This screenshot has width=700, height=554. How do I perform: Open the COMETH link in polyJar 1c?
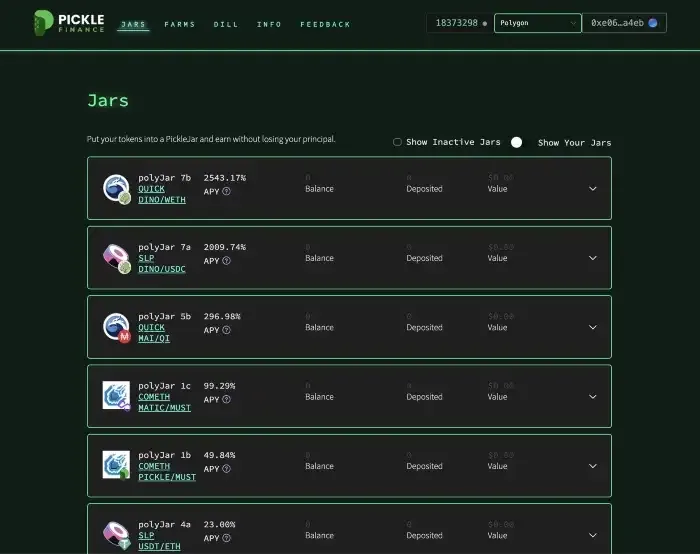pos(154,397)
